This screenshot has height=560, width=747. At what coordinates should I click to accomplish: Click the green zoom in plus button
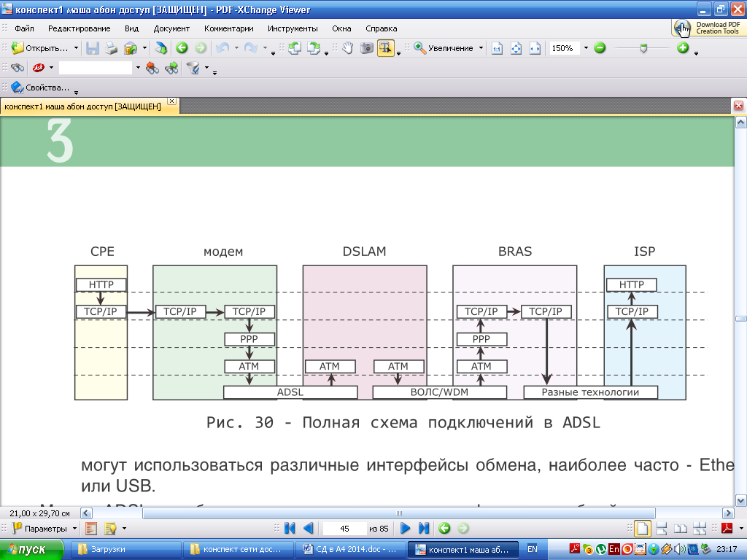(683, 48)
